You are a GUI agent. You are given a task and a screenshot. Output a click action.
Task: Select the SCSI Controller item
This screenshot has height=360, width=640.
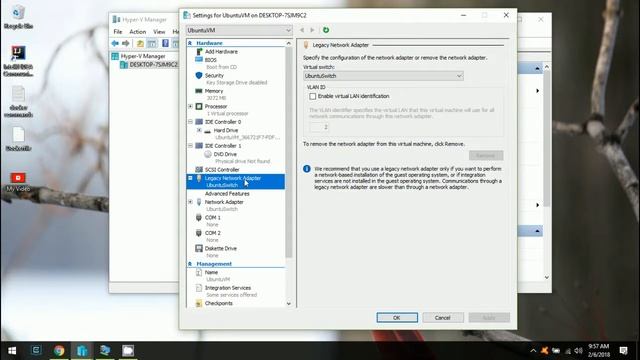(x=222, y=169)
